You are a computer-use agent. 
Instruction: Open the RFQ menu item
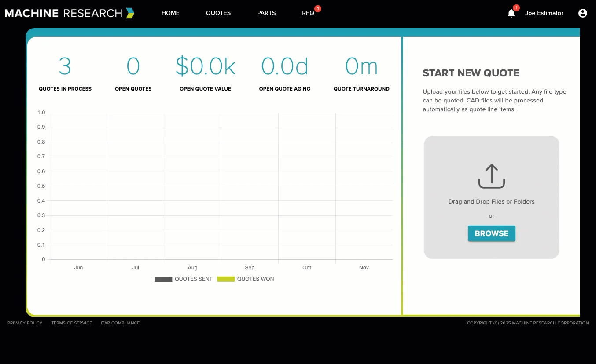click(308, 13)
